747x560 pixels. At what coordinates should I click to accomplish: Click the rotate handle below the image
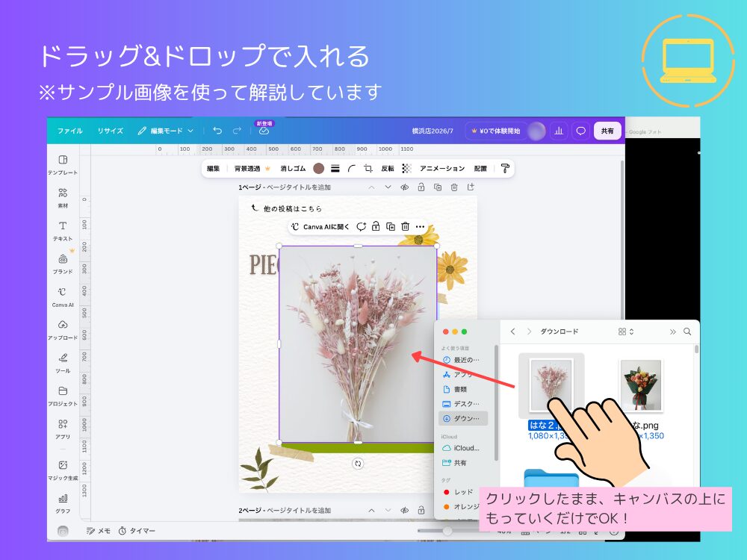(358, 463)
